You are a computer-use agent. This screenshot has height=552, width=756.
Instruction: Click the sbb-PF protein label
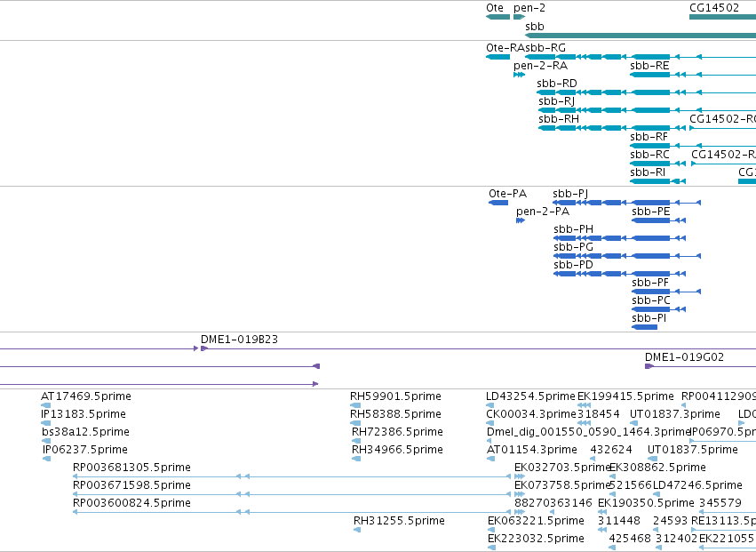pos(650,283)
